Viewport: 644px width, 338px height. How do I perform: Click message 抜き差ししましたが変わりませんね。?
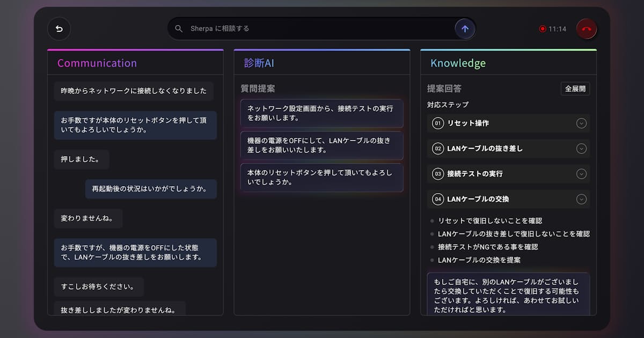pyautogui.click(x=120, y=308)
